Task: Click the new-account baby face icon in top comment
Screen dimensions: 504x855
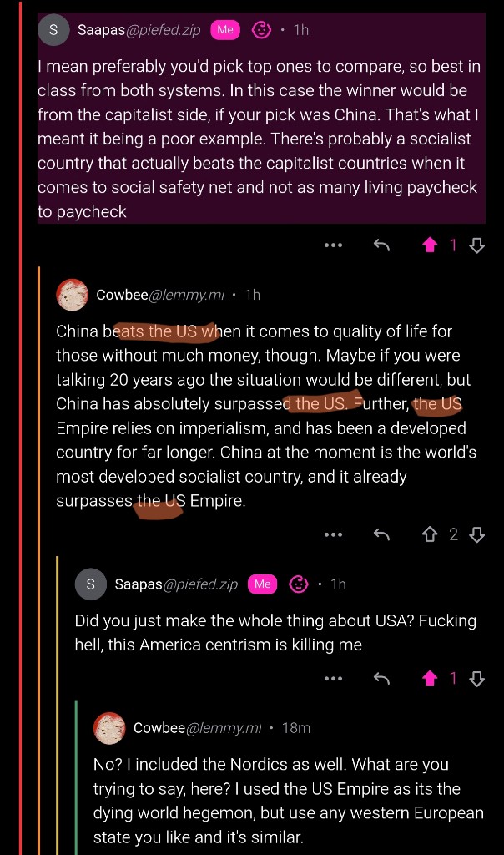Action: (261, 29)
